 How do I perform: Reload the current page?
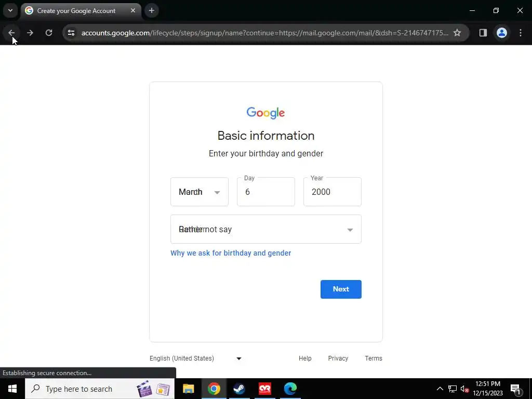point(49,33)
